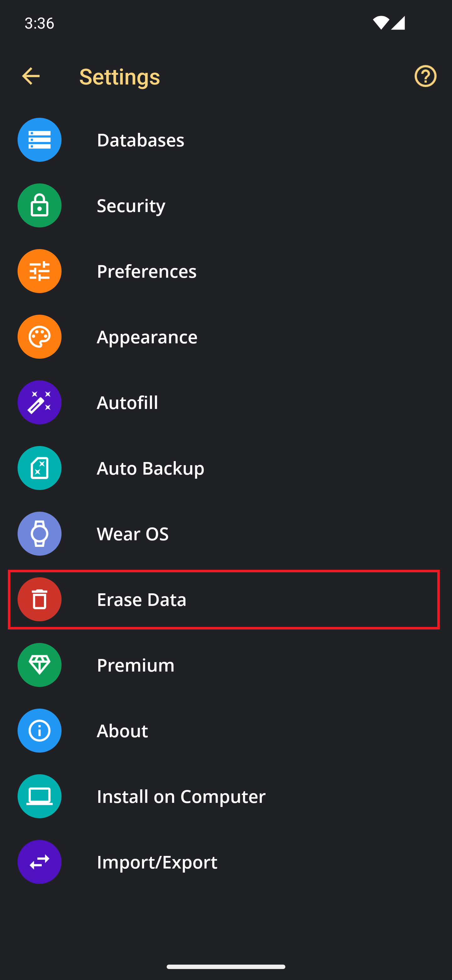
Task: Tap the Autofill magic wand icon
Action: pos(40,402)
